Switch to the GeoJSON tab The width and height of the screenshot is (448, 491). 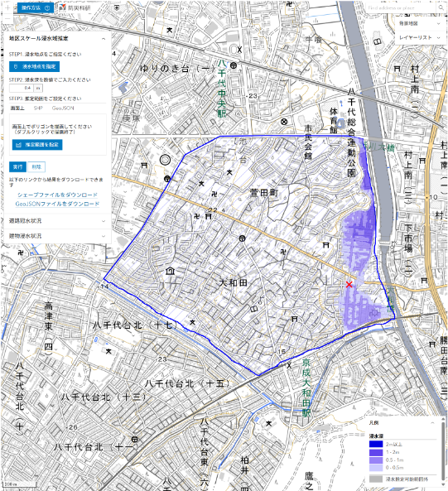click(x=63, y=108)
